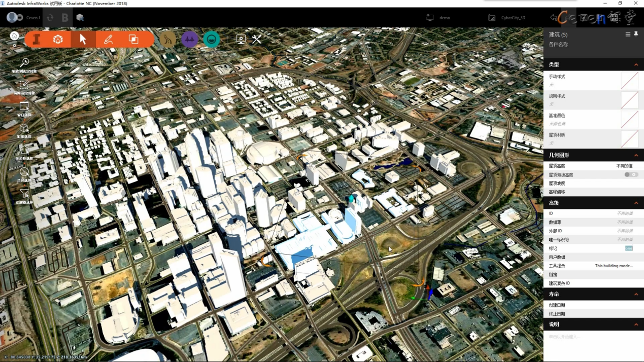Open the properties panel hamburger menu
Viewport: 644px width, 362px height.
[x=628, y=34]
